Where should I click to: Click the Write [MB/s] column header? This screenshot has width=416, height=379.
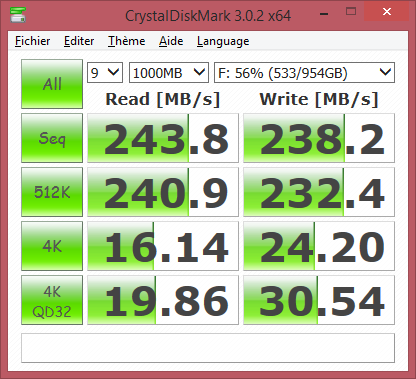coord(319,99)
